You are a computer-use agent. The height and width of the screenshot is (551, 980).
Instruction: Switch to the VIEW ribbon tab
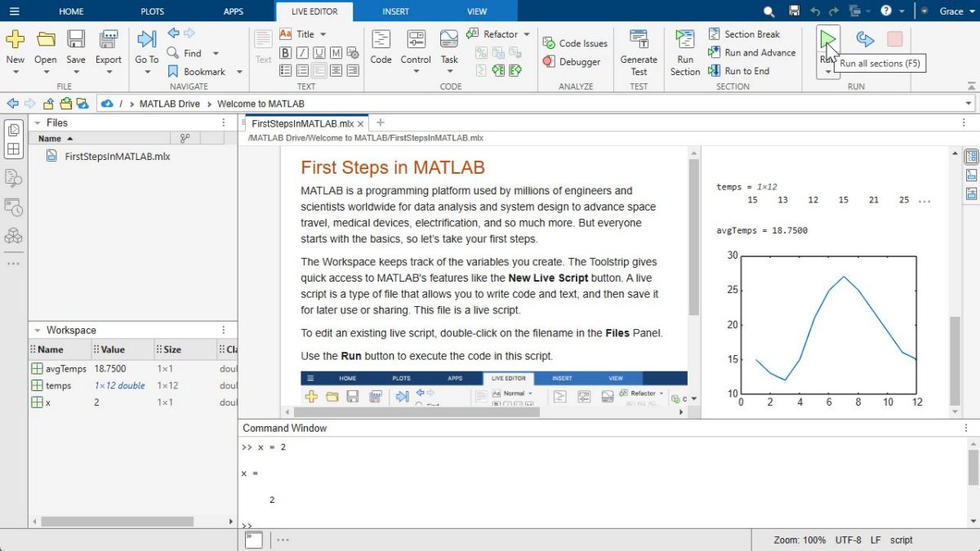[x=477, y=11]
